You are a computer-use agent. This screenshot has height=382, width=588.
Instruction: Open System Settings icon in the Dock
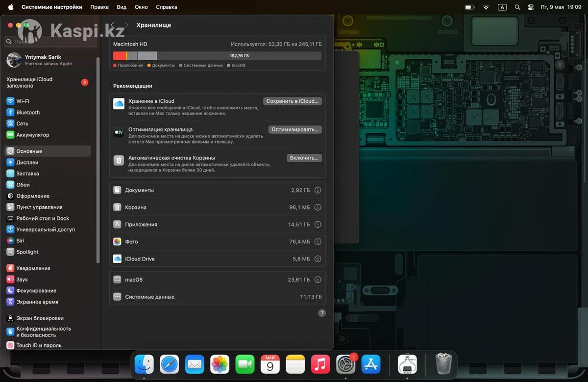point(346,364)
